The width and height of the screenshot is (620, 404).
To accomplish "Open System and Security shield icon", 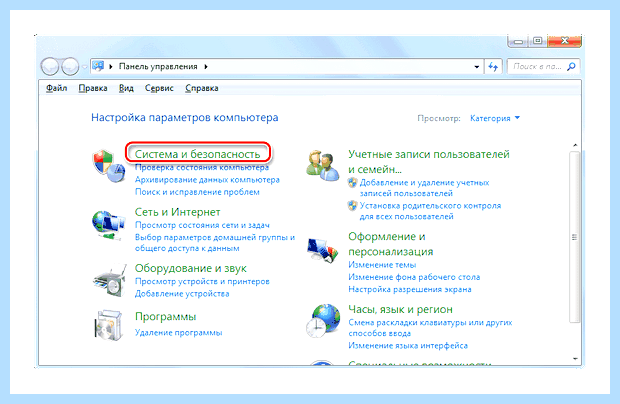I will [109, 166].
